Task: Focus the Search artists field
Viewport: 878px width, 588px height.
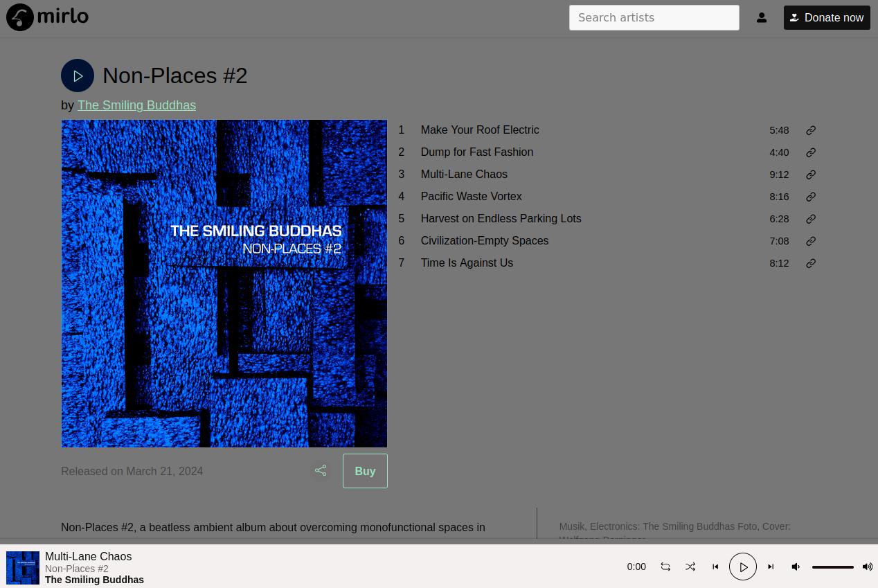Action: click(x=654, y=18)
